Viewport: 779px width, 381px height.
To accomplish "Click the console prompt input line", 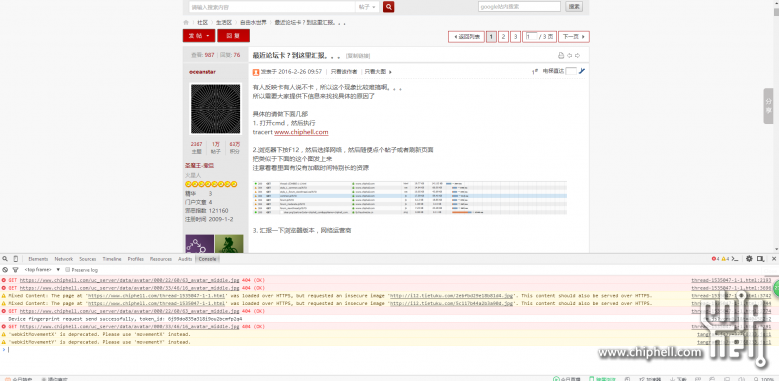I will click(390, 350).
